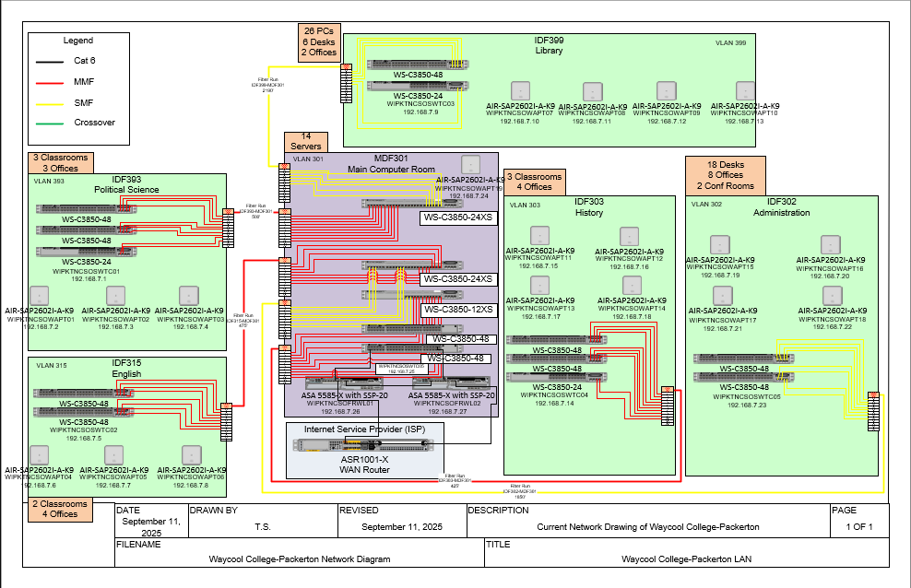Select the WIPKTNCSOWAPT18 access point icon

833,296
